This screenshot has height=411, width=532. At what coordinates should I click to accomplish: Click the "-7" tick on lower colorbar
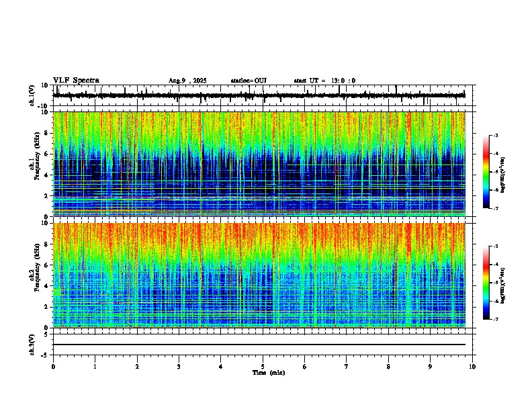[496, 319]
